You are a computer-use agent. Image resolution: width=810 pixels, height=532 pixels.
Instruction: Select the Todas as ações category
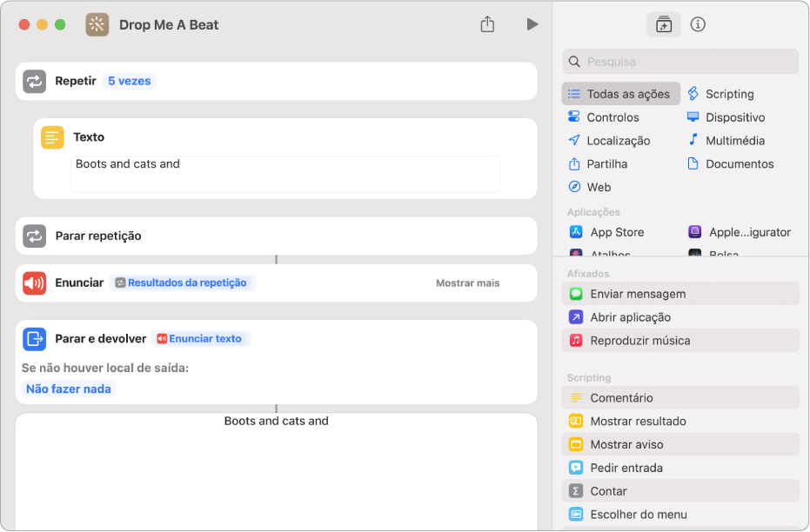[x=620, y=94]
